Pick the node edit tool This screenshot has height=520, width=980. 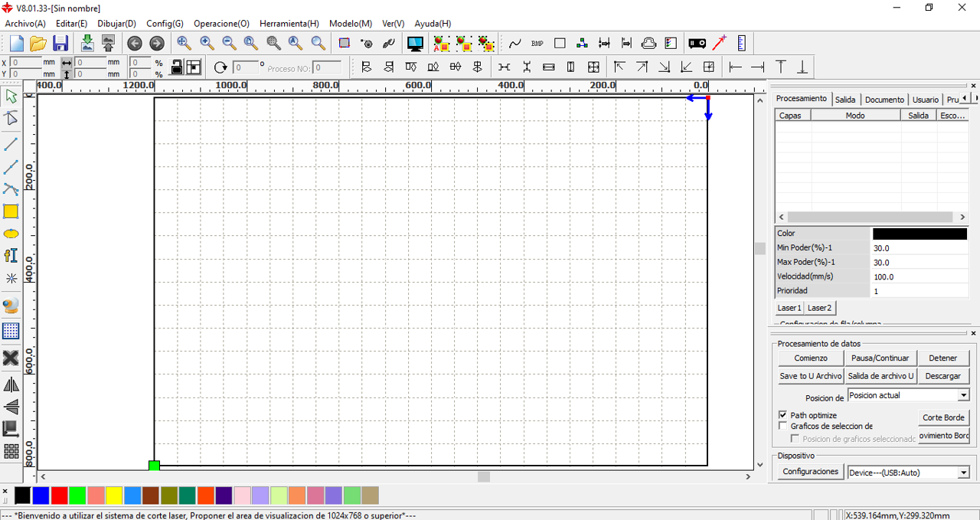tap(11, 118)
